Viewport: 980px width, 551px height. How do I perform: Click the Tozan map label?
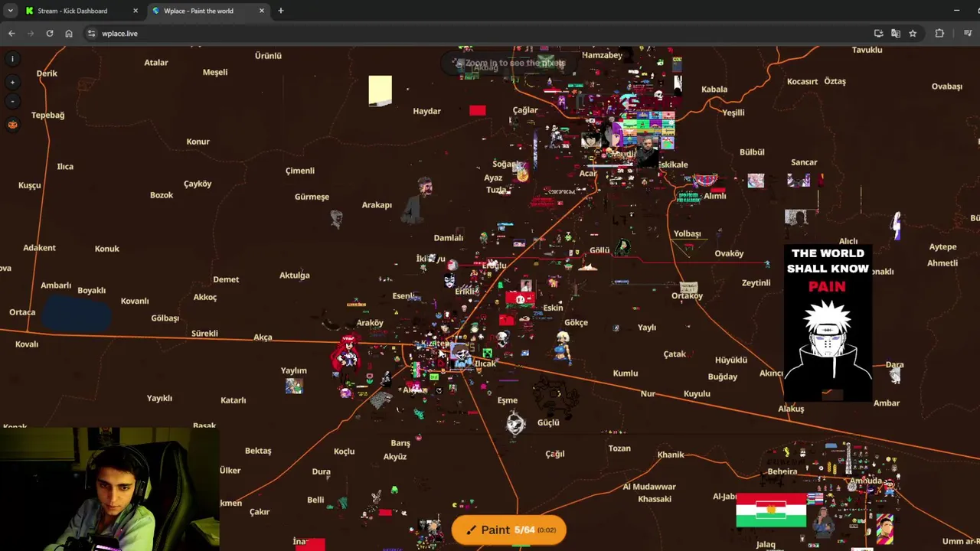[619, 448]
